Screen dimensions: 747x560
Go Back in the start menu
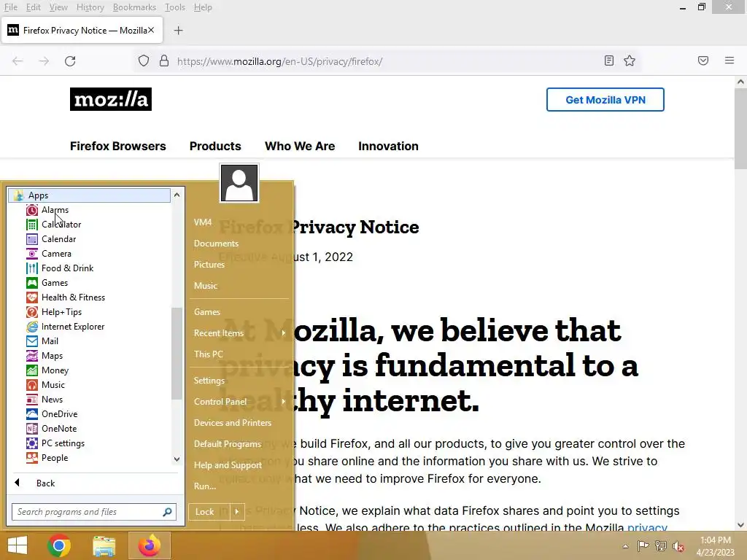pos(45,483)
